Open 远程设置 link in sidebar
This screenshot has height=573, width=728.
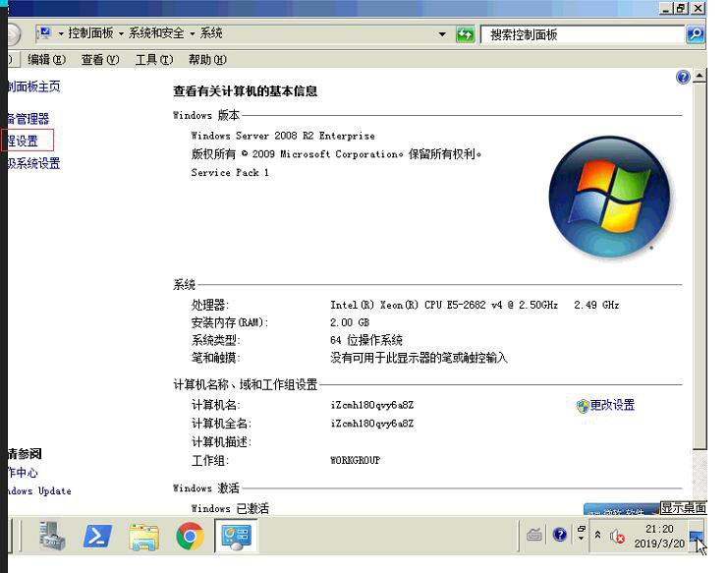(x=23, y=141)
